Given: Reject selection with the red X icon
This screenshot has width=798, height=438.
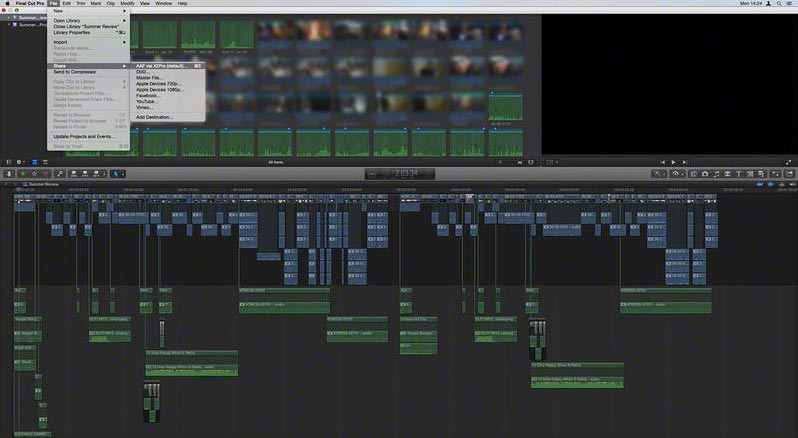Looking at the screenshot, I should pyautogui.click(x=46, y=174).
